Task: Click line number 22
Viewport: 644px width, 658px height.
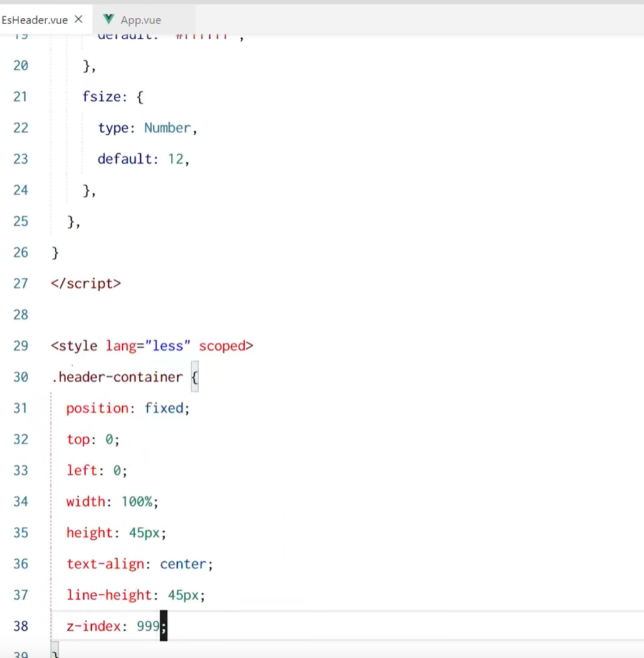Action: pos(21,128)
